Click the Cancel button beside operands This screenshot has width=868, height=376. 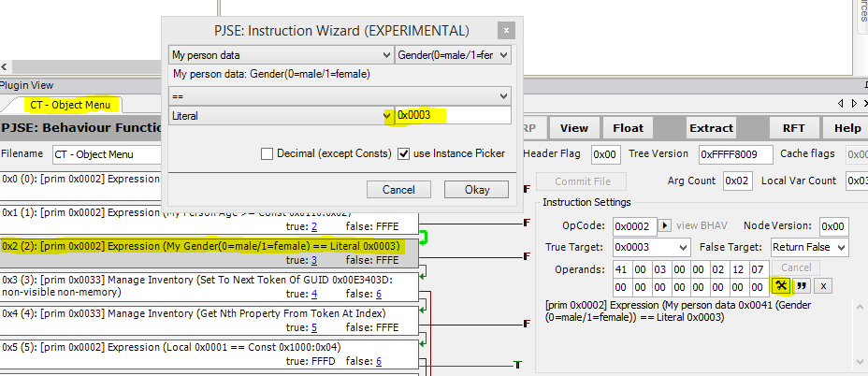pyautogui.click(x=795, y=268)
